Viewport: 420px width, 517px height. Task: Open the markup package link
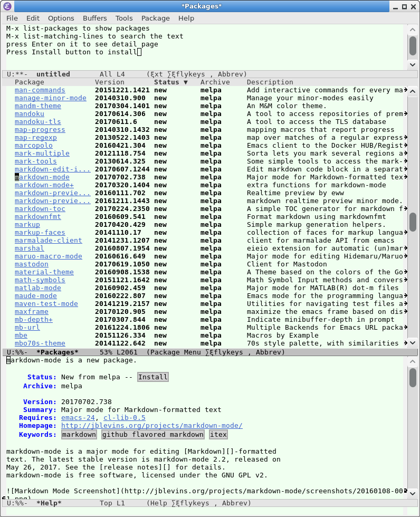[27, 225]
